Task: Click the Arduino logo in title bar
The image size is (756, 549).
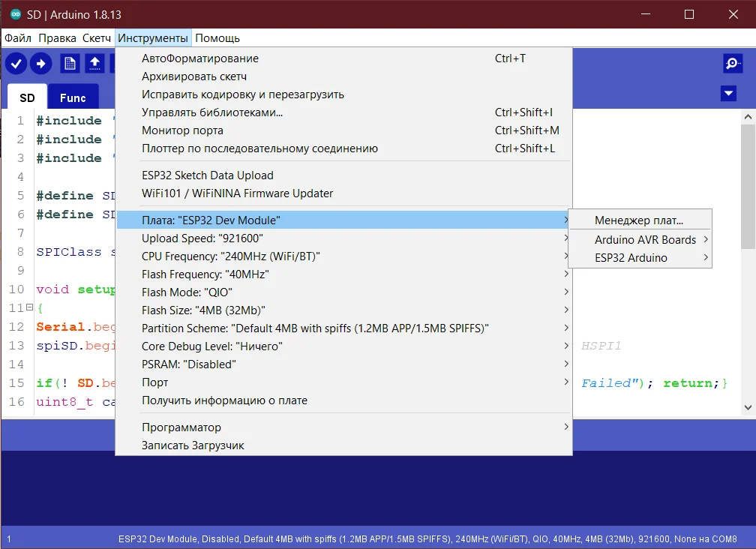Action: click(x=16, y=14)
